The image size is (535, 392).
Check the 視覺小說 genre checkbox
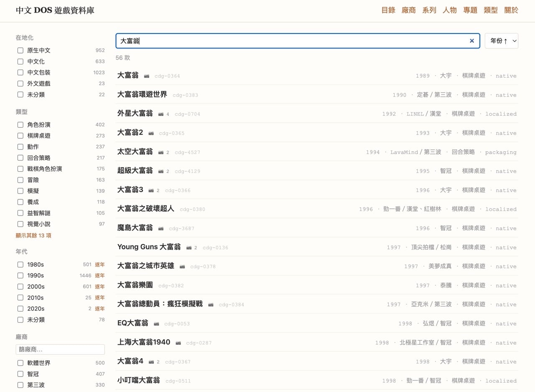point(20,224)
